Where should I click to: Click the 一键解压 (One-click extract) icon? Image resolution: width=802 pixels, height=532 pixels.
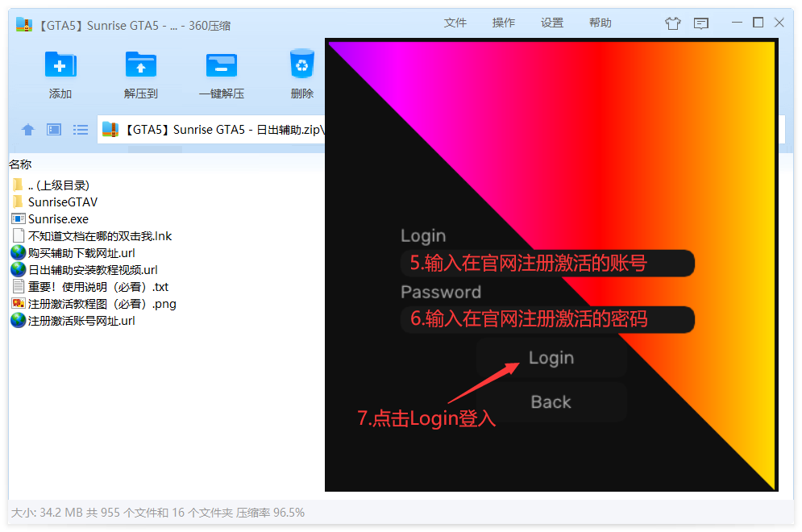[221, 73]
